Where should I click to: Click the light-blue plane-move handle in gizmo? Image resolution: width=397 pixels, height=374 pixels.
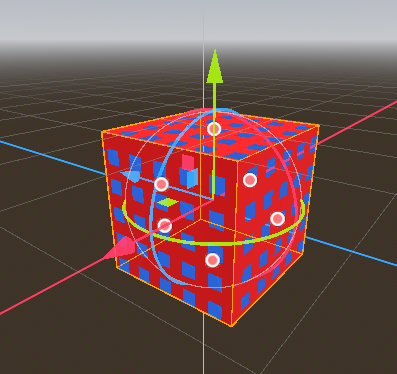[x=192, y=178]
